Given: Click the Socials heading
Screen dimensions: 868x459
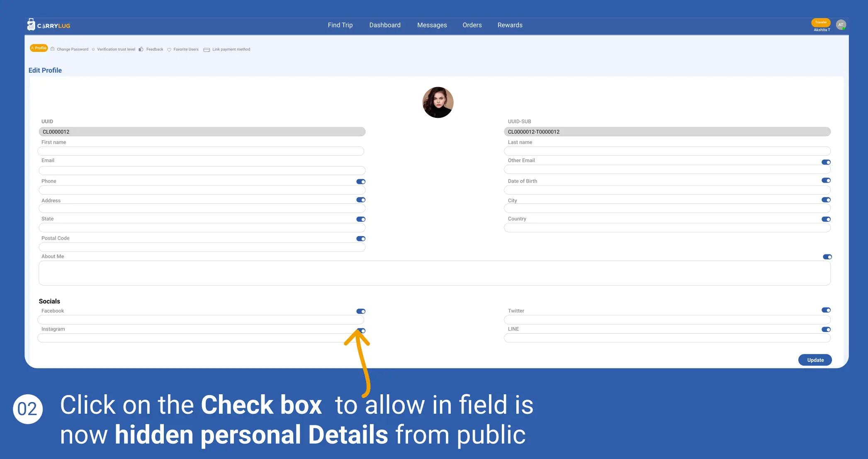Looking at the screenshot, I should point(49,302).
